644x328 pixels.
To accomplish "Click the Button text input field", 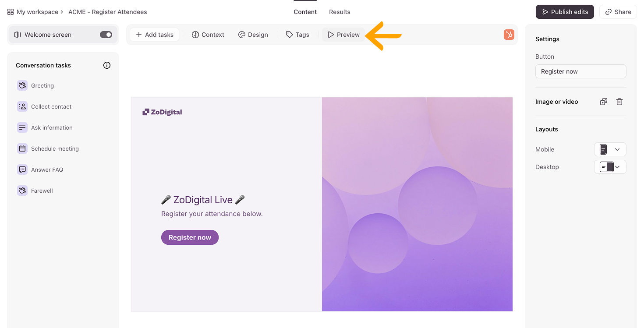I will click(580, 71).
